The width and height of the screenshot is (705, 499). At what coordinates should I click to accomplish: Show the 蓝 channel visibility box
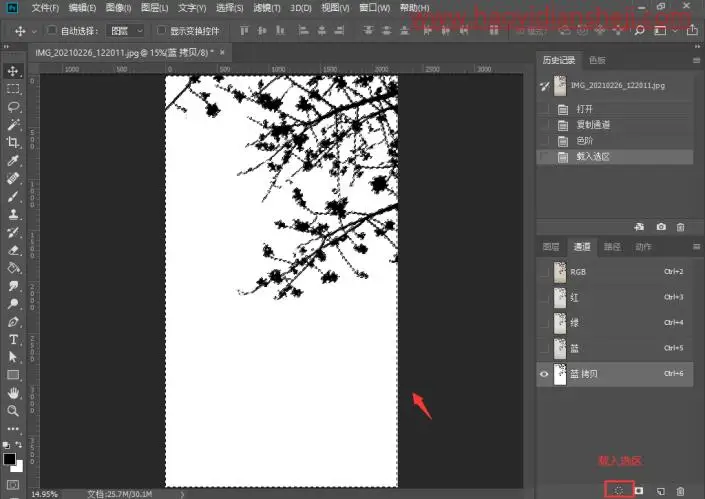coord(544,348)
